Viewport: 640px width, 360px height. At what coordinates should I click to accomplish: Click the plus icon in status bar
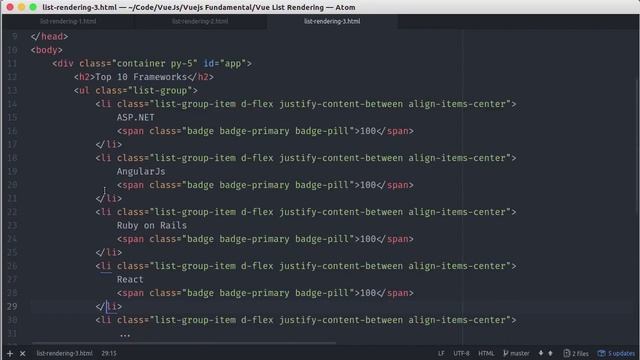(10, 353)
